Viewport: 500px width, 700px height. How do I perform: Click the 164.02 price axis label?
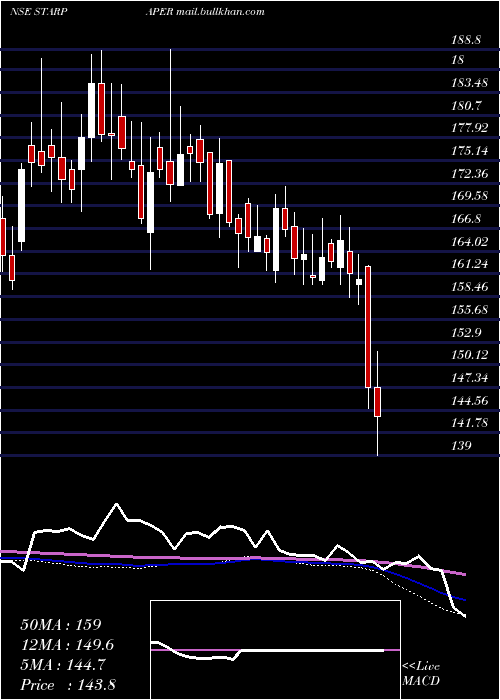(470, 242)
